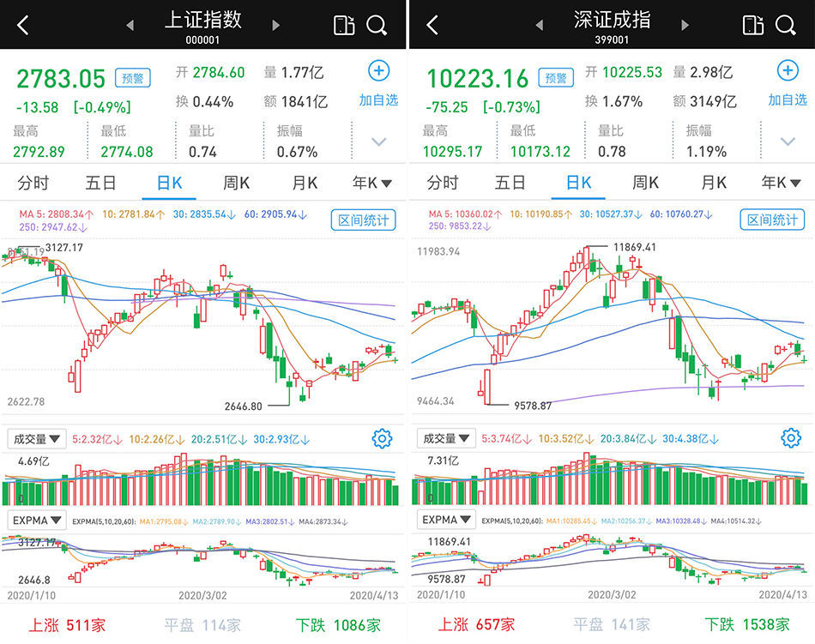
Task: Tap 加自选 label for 上证指数
Action: [x=378, y=100]
